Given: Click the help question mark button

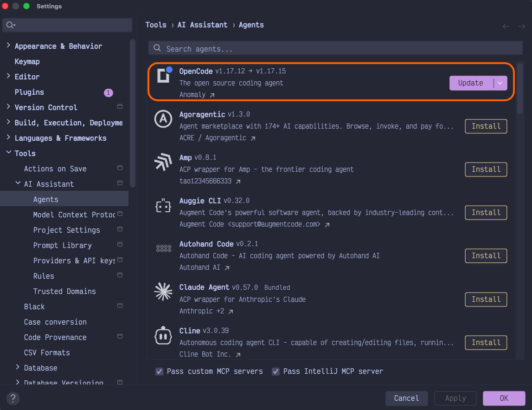Looking at the screenshot, I should click(13, 398).
